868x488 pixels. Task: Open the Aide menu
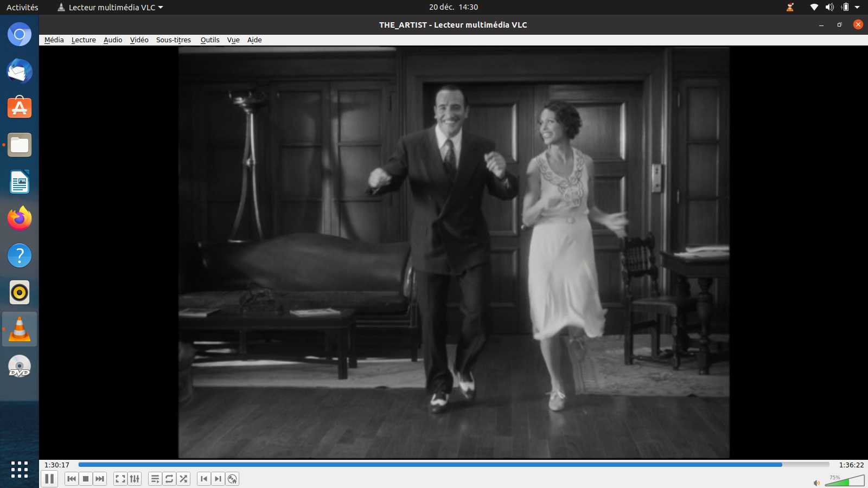click(x=254, y=40)
